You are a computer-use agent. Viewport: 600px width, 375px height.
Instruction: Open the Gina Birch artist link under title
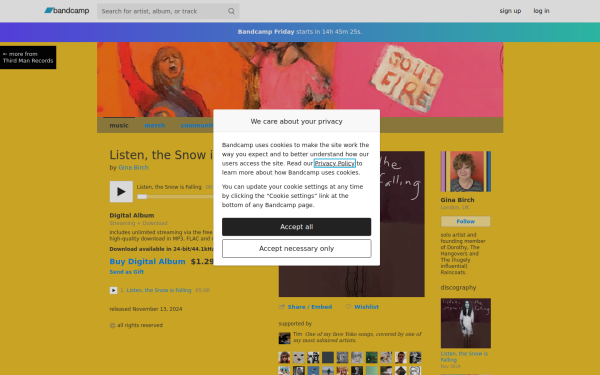[x=134, y=167]
